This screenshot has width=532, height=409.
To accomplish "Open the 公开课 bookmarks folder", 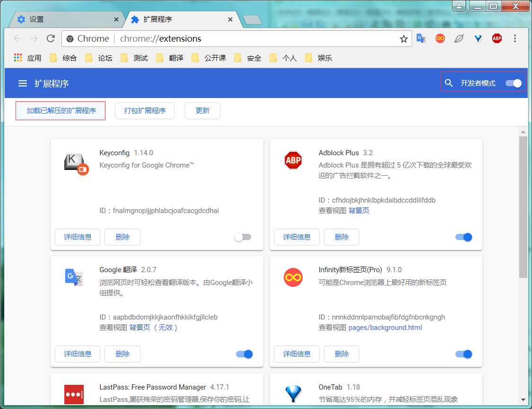I will pyautogui.click(x=209, y=58).
